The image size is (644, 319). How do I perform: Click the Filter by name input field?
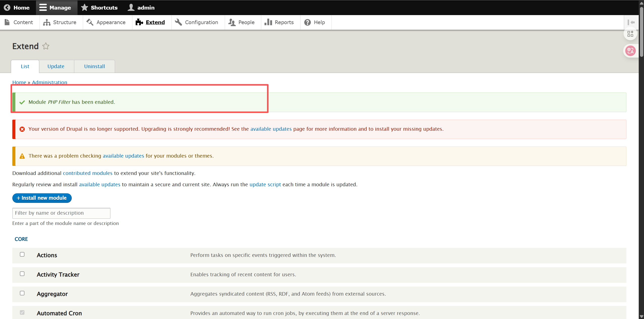(61, 213)
